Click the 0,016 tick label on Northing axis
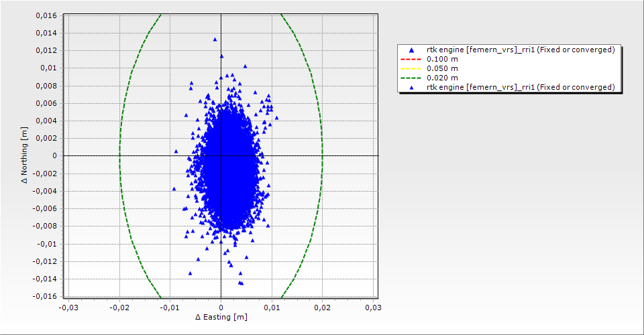 46,15
